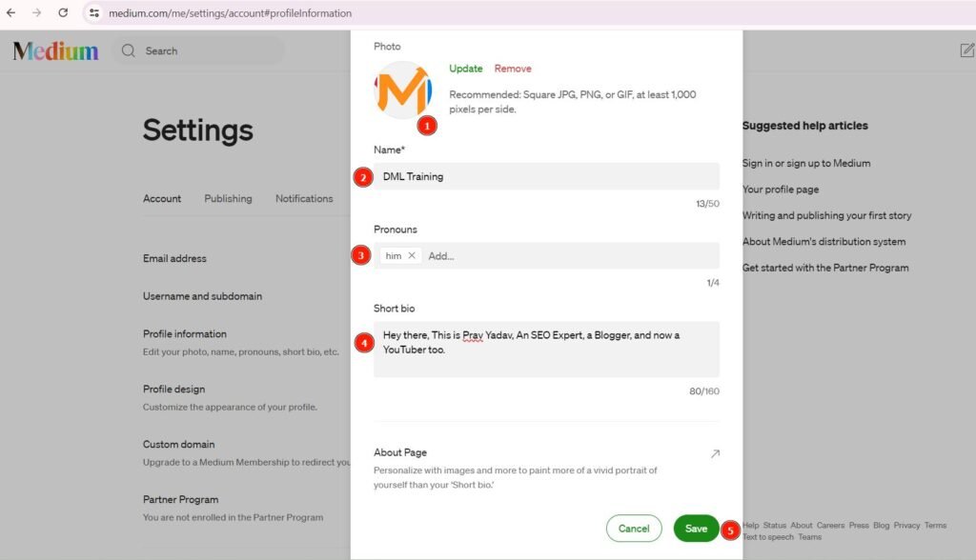Click the 'Suggested help articles' heading

804,126
